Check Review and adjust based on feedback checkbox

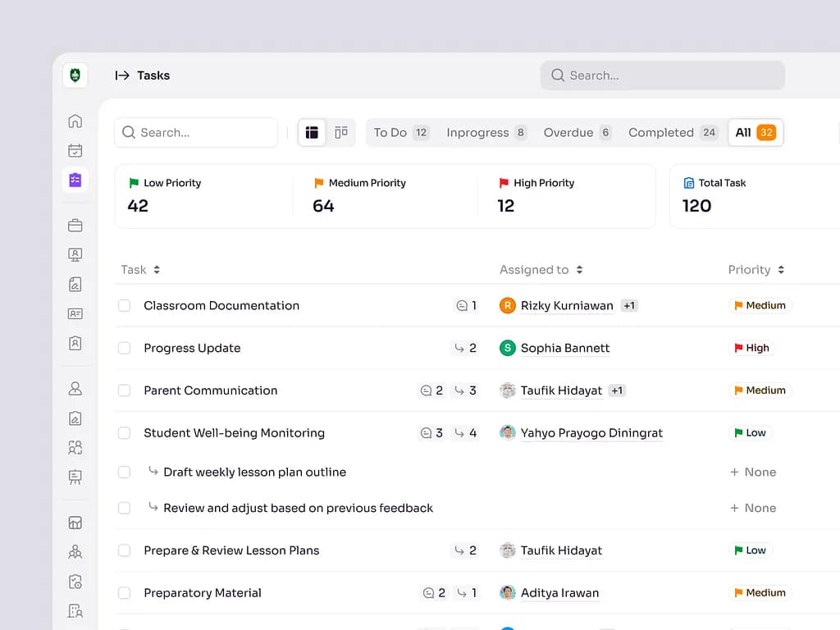click(x=125, y=508)
